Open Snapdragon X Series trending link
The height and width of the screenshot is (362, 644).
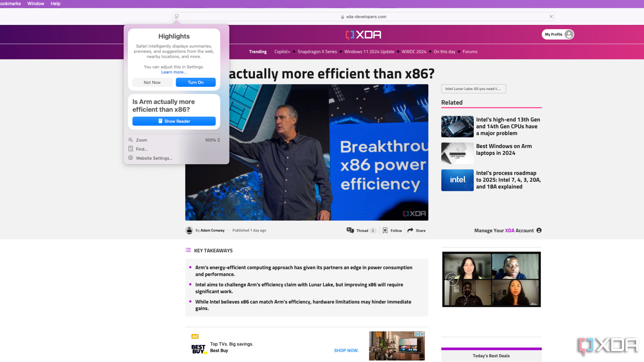[x=317, y=52]
